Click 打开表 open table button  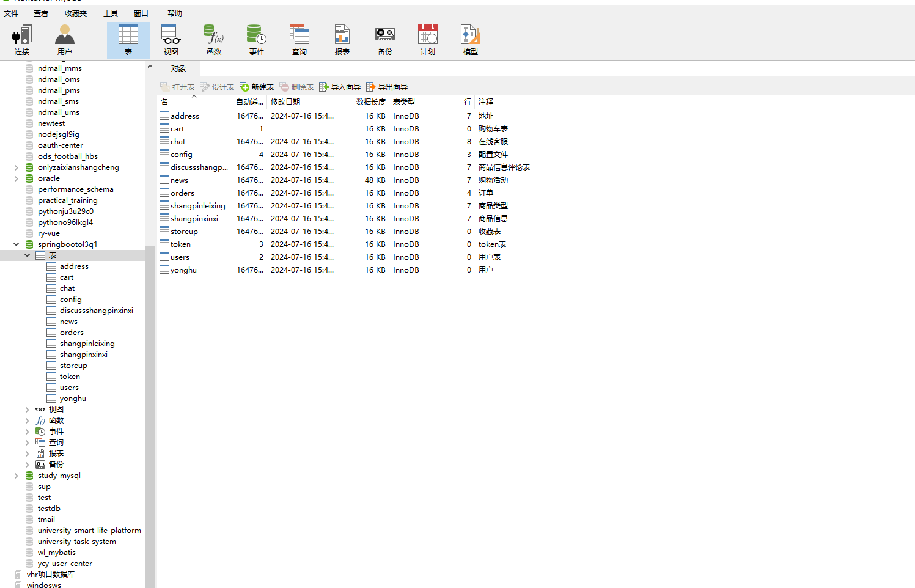point(177,87)
